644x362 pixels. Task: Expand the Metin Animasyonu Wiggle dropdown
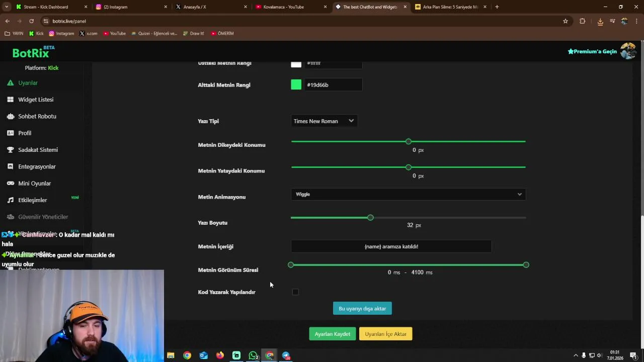[408, 194]
